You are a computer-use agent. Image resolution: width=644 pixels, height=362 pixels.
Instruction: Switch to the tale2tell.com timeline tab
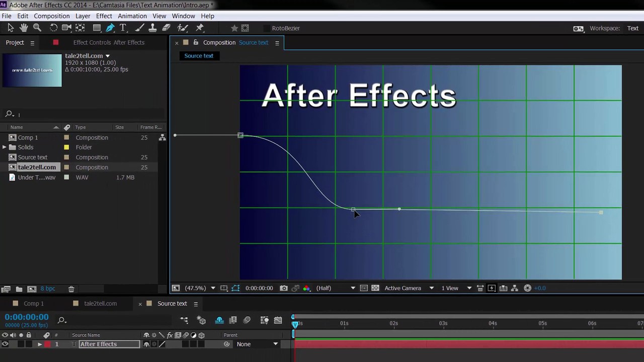click(100, 304)
